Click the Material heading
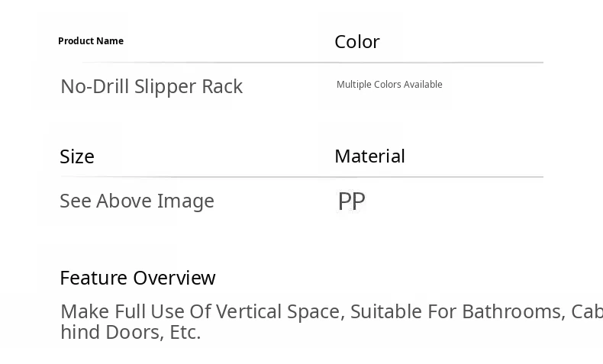This screenshot has height=364, width=603. tap(369, 156)
